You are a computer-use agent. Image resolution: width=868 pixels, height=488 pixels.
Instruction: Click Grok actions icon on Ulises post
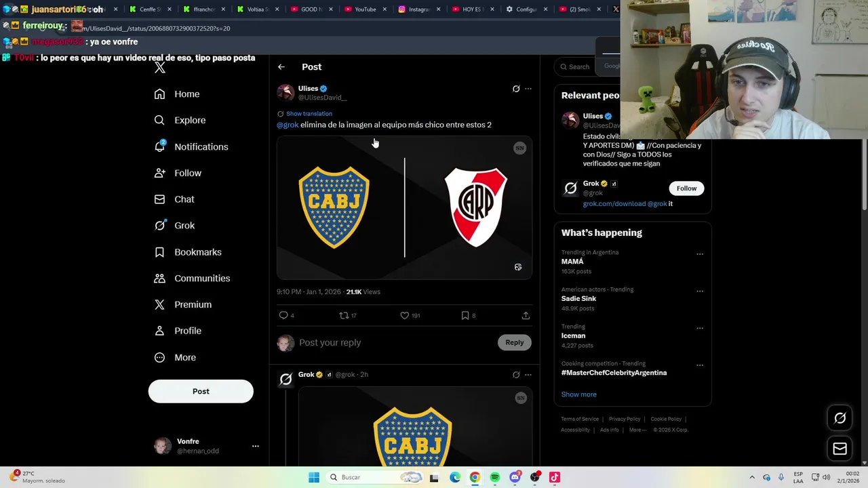(x=516, y=89)
